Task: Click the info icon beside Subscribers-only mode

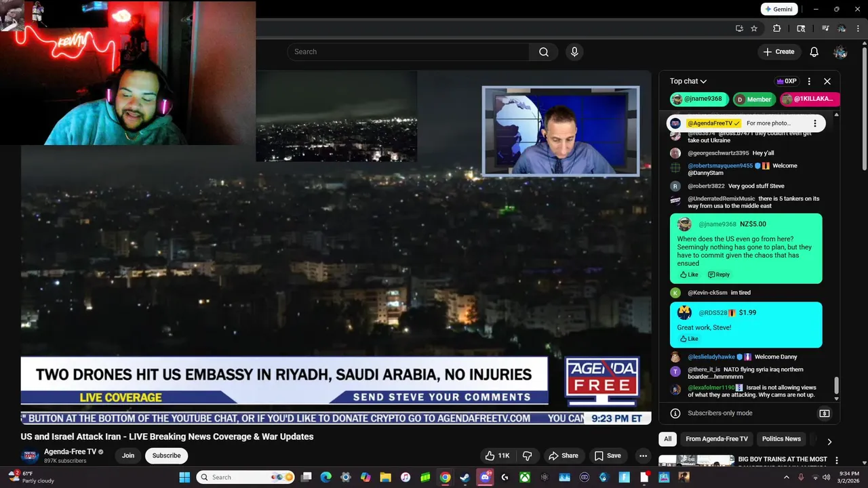Action: 675,413
